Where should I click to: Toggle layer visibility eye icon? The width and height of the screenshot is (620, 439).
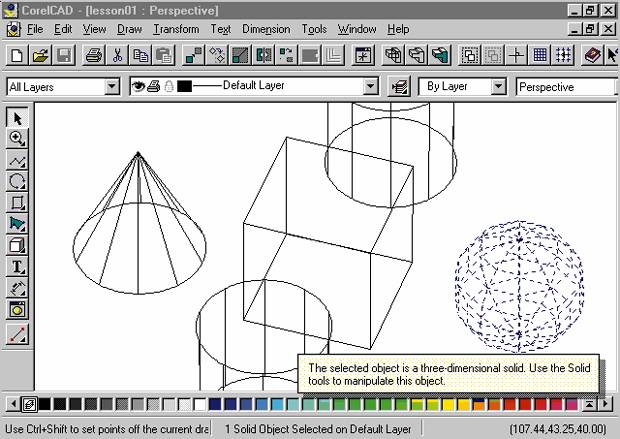pos(138,86)
